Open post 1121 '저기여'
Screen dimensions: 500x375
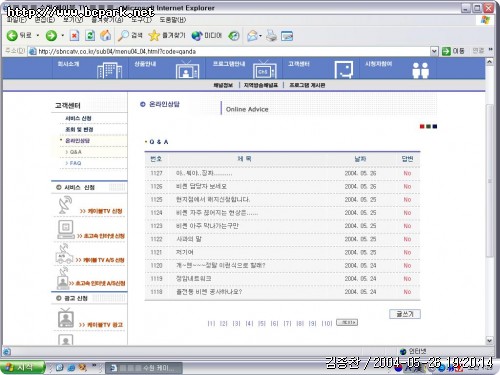click(185, 252)
